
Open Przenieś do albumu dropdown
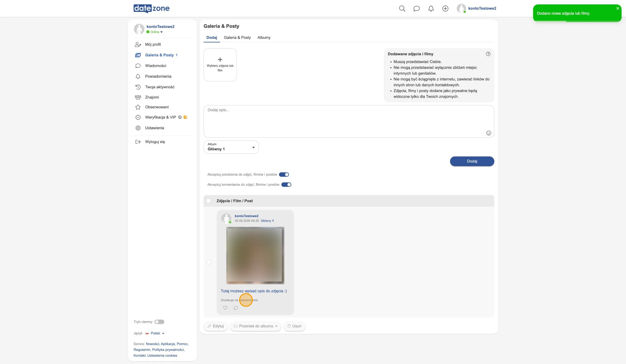255,326
